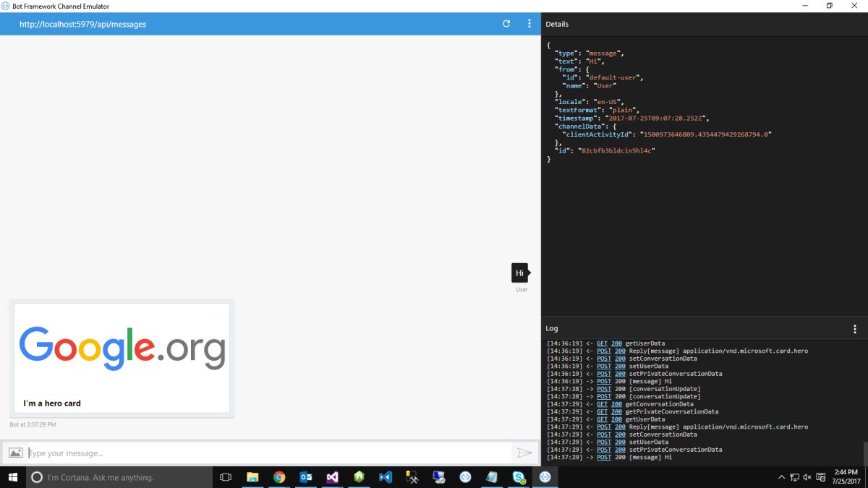
Task: Click the 'I'm a hero card' title text
Action: [x=52, y=403]
